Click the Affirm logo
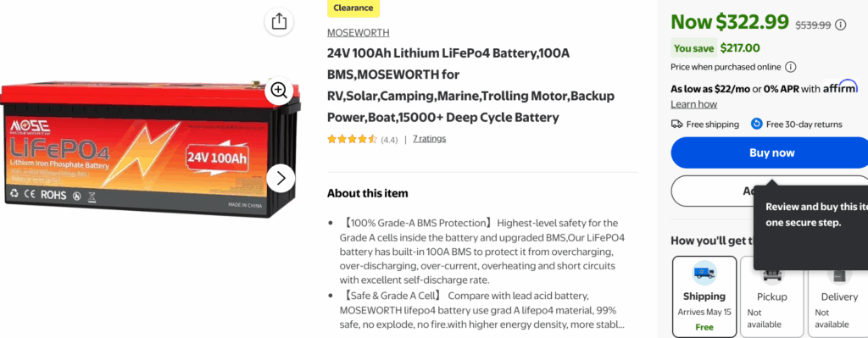The height and width of the screenshot is (338, 868). (840, 87)
